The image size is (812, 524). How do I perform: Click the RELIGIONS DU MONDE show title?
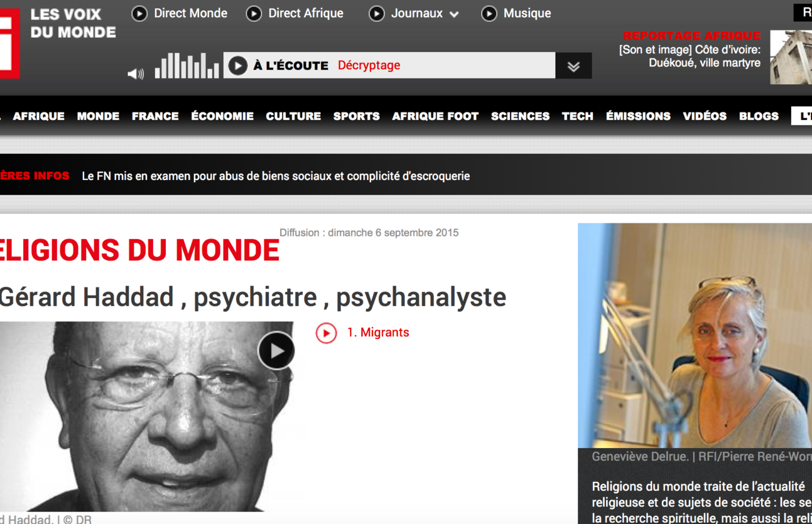[139, 250]
